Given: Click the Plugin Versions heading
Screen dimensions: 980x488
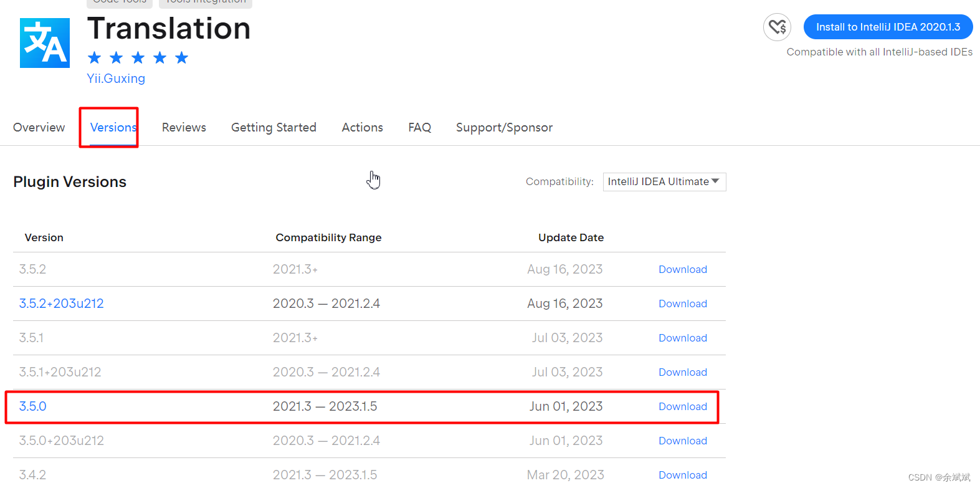Looking at the screenshot, I should 70,182.
